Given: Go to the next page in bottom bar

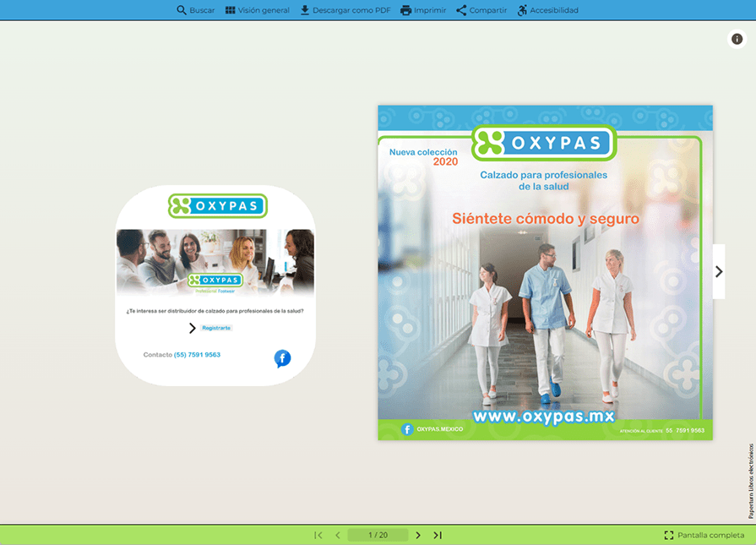Looking at the screenshot, I should point(418,535).
